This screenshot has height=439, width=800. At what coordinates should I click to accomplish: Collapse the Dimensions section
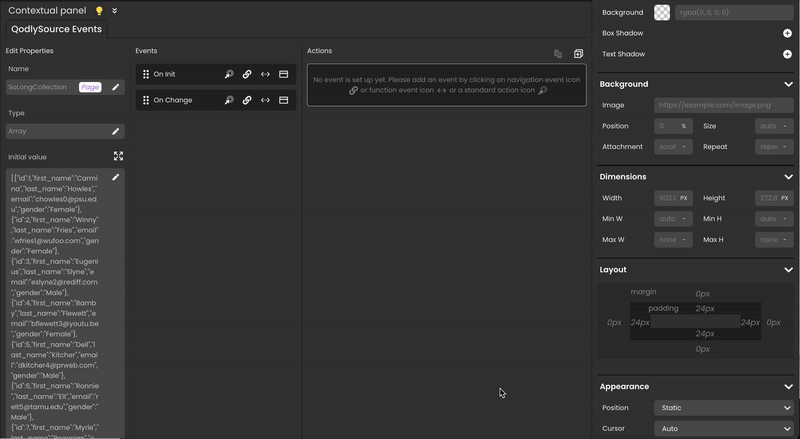787,177
